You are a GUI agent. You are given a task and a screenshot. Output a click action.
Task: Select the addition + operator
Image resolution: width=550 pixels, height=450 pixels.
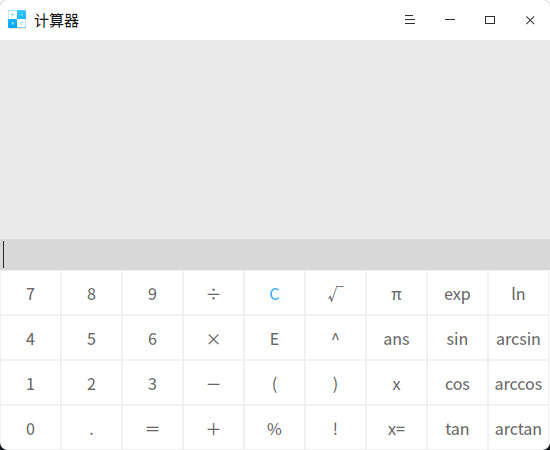pos(213,428)
